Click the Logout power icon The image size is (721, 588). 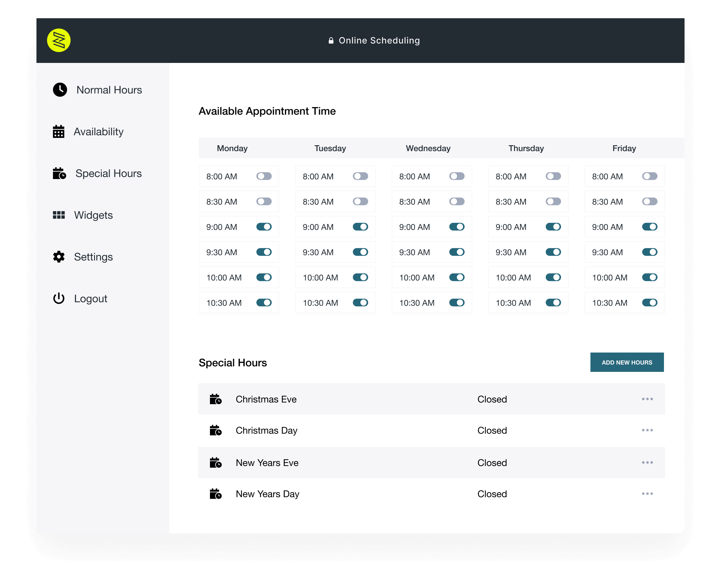(59, 298)
